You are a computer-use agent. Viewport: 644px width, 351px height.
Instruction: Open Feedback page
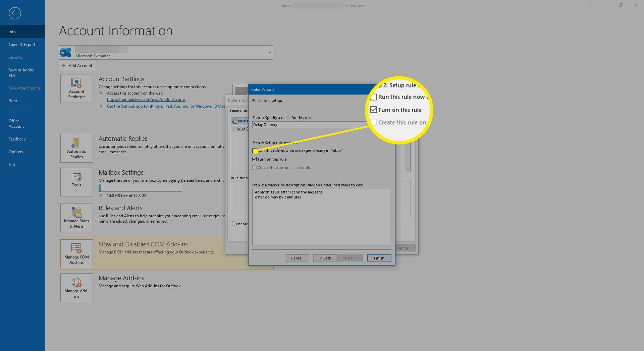22,139
